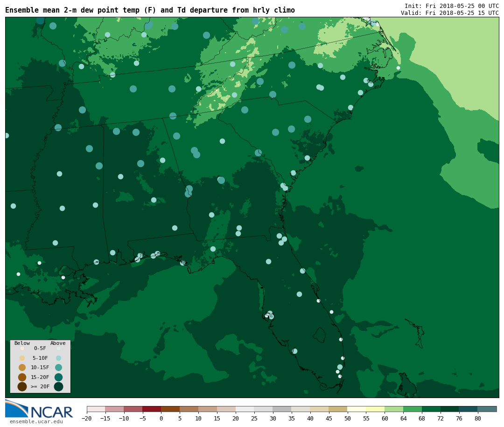The image size is (504, 427).
Task: Pick the Below >= 20F legend circle
Action: (x=22, y=386)
